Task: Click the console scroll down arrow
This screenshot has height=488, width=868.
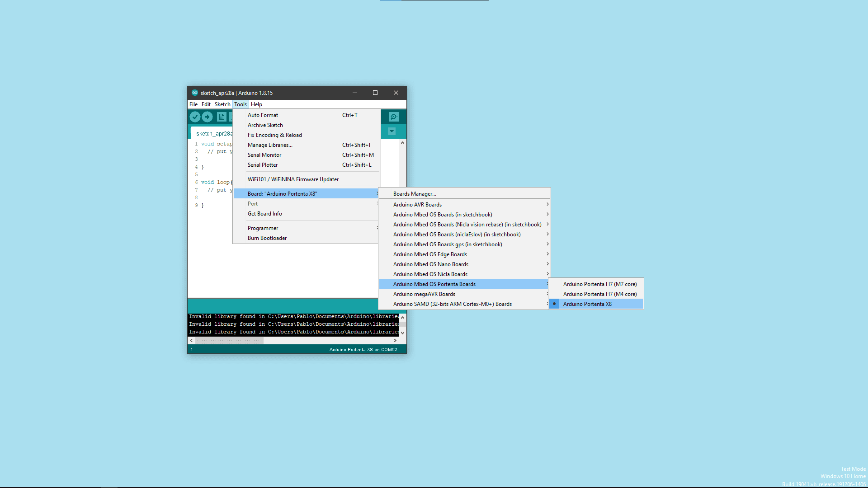Action: coord(402,333)
